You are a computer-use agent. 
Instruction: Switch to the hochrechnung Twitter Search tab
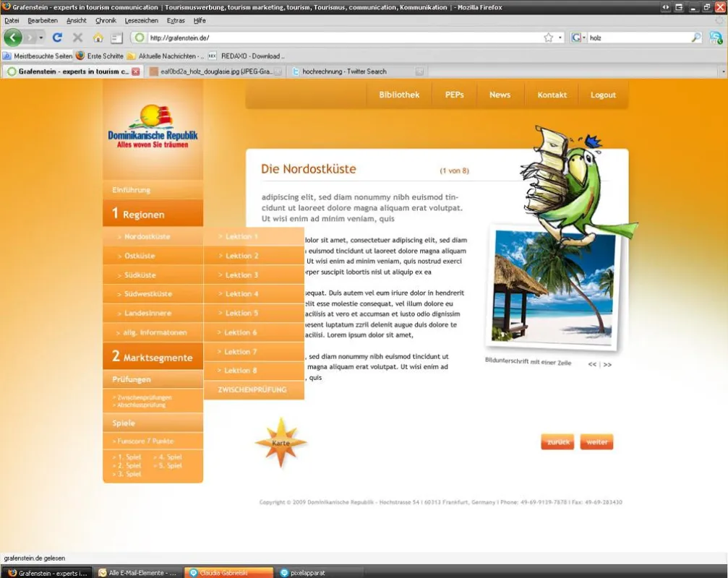point(344,72)
